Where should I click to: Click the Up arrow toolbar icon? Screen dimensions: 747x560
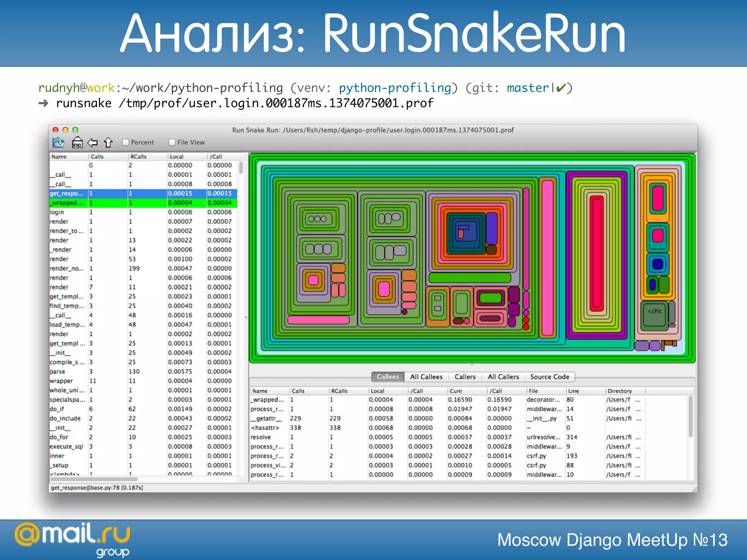108,143
